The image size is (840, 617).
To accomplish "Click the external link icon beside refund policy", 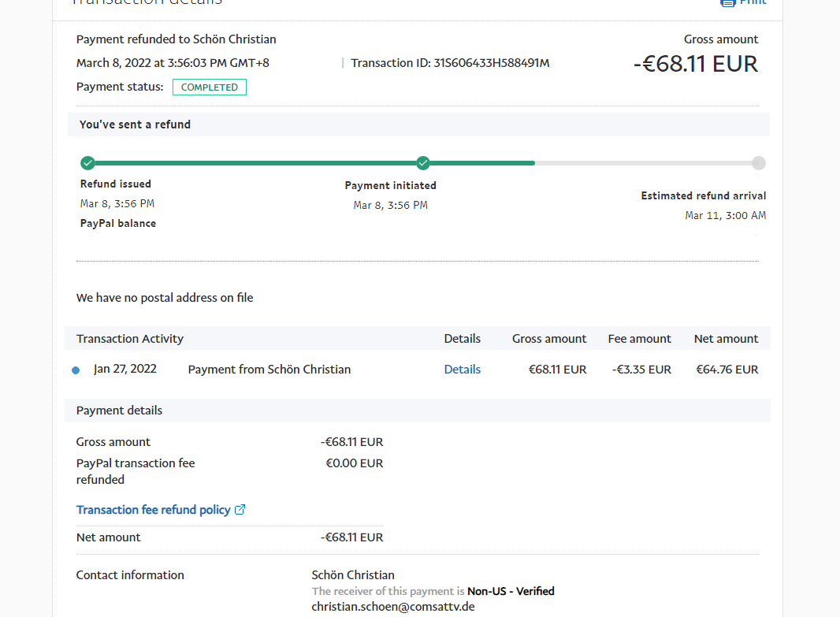I will (240, 510).
